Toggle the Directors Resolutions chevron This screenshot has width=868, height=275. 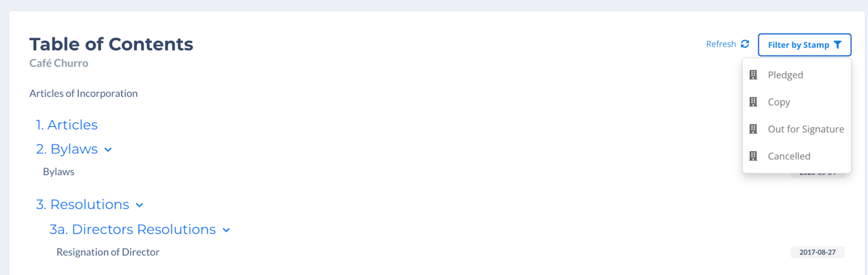226,230
